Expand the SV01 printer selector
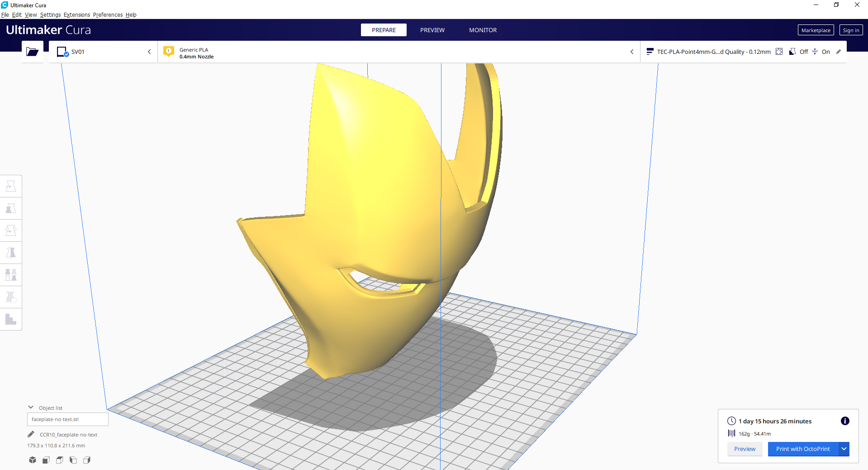The height and width of the screenshot is (470, 868). [x=103, y=52]
